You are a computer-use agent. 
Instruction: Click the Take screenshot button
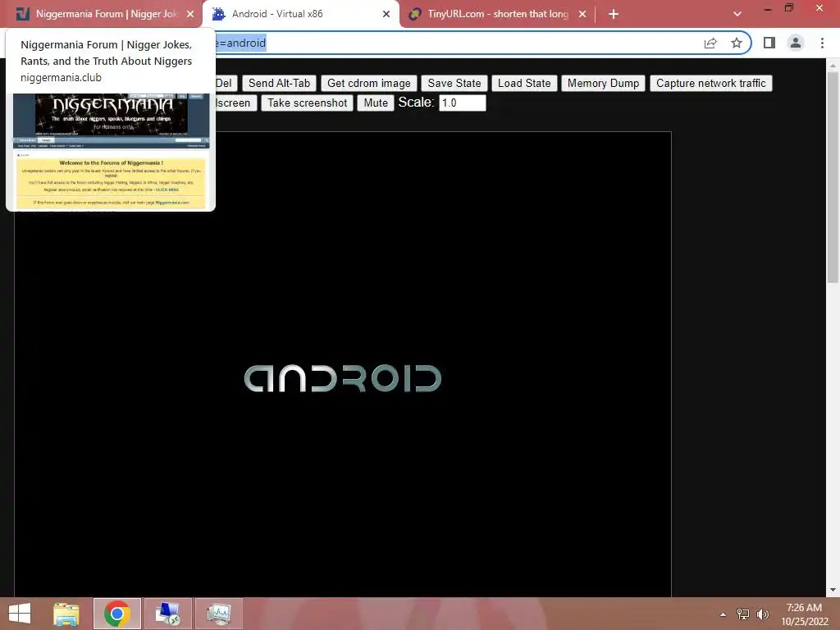point(307,103)
